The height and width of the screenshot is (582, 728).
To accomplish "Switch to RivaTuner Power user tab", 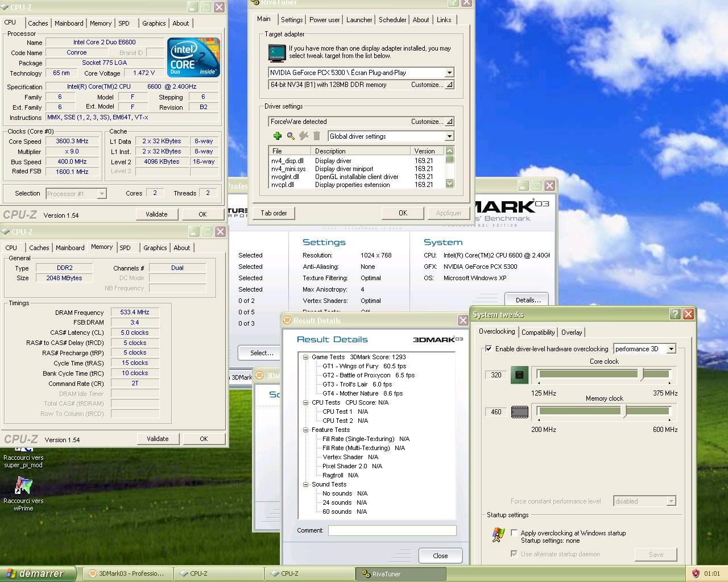I will pyautogui.click(x=324, y=20).
